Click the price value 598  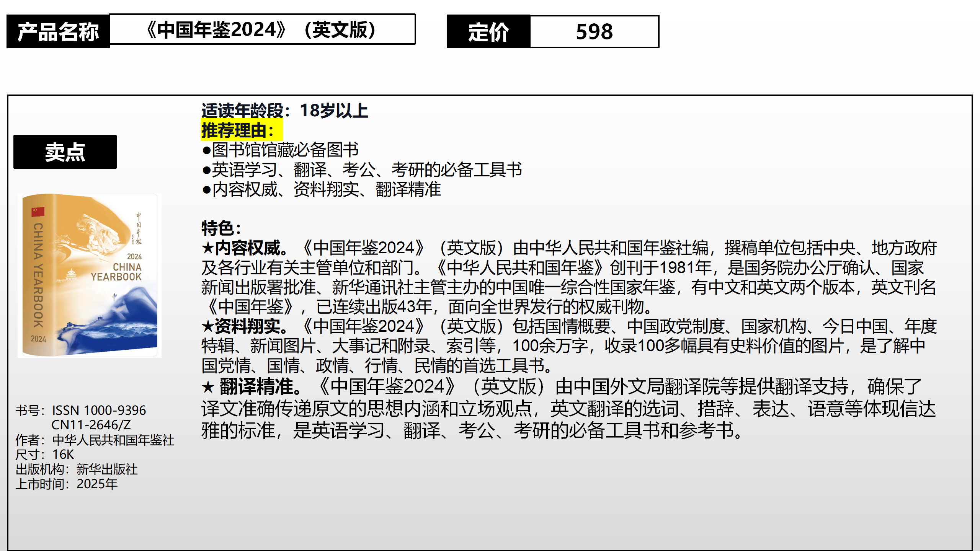click(594, 31)
